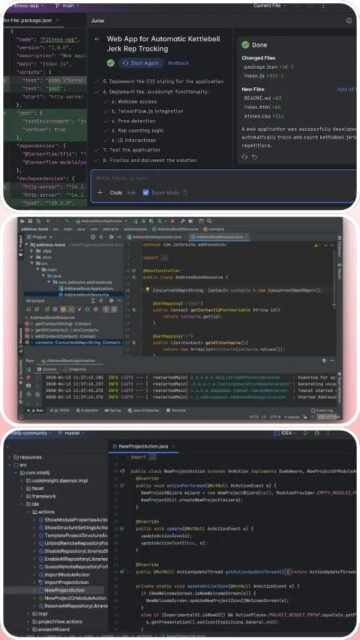Click the override gutter icon beside update method
The height and width of the screenshot is (640, 360).
point(122,529)
